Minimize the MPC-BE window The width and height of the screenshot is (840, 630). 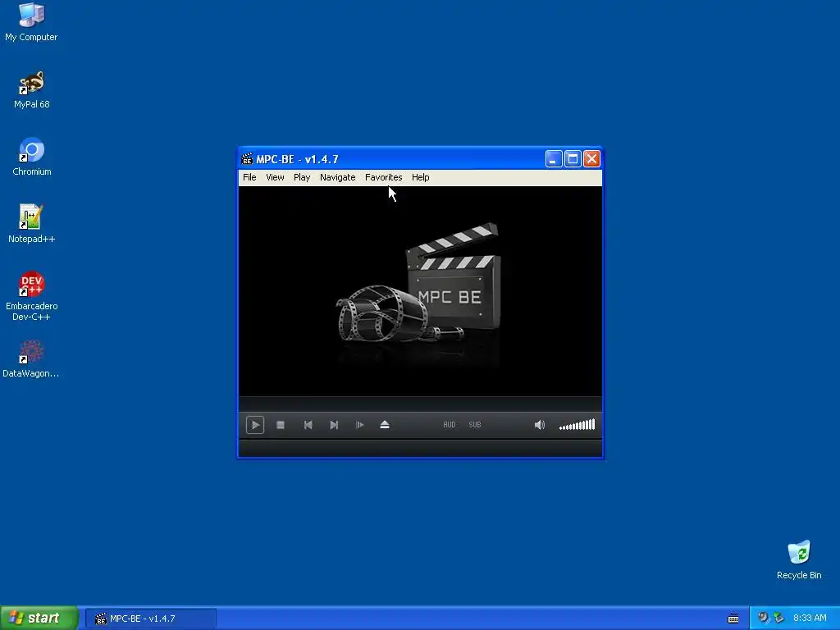(554, 158)
